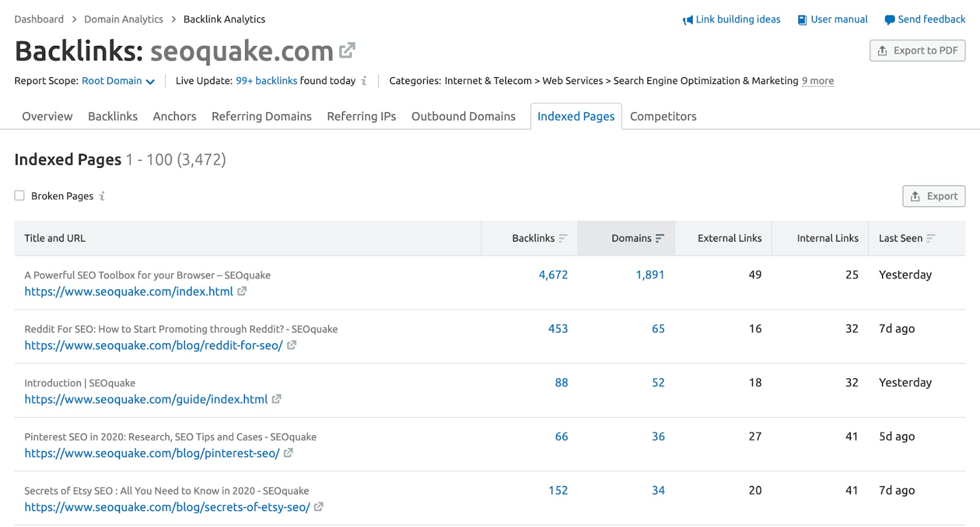Switch to the Overview tab

47,116
